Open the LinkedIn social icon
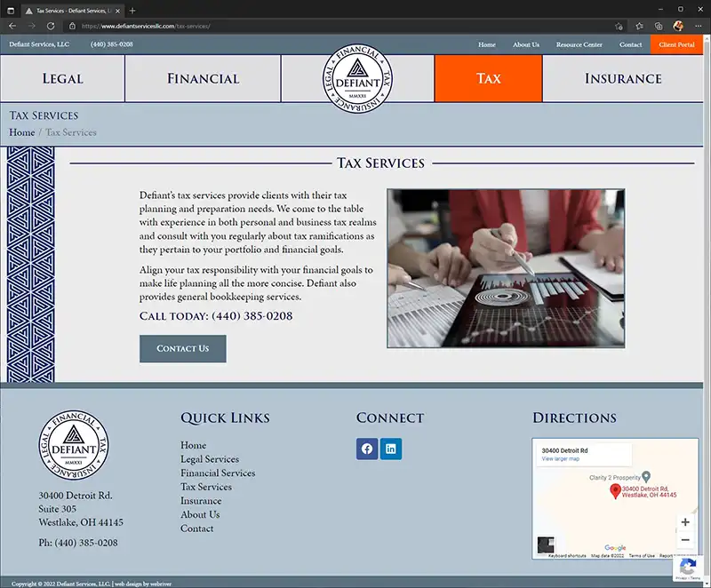 [391, 449]
